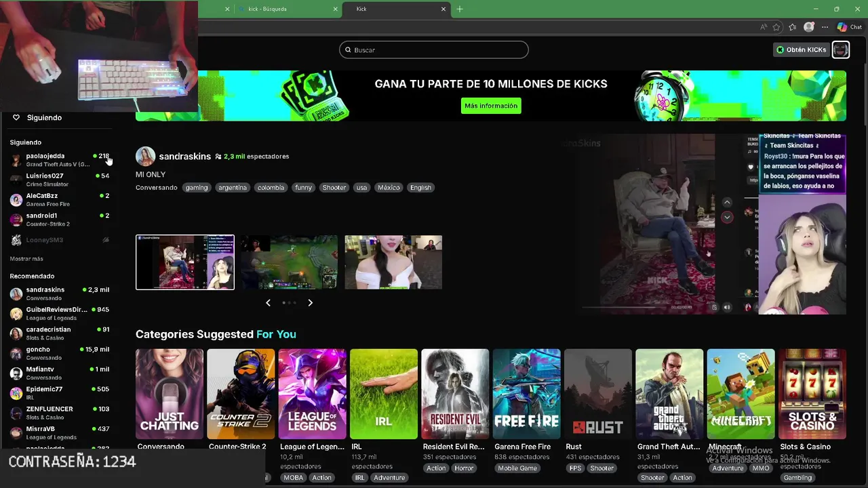The height and width of the screenshot is (488, 868).
Task: Click the gaming tag
Action: (197, 188)
